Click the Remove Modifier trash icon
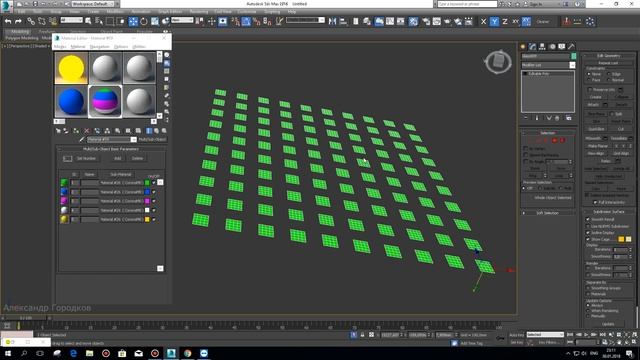Viewport: 640px width, 360px height. [x=557, y=118]
